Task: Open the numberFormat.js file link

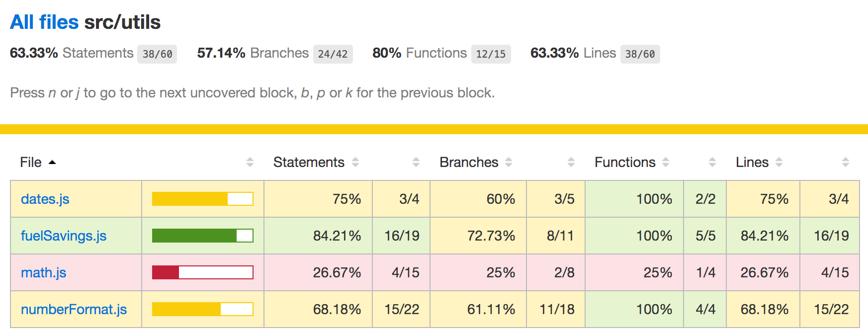Action: (74, 310)
